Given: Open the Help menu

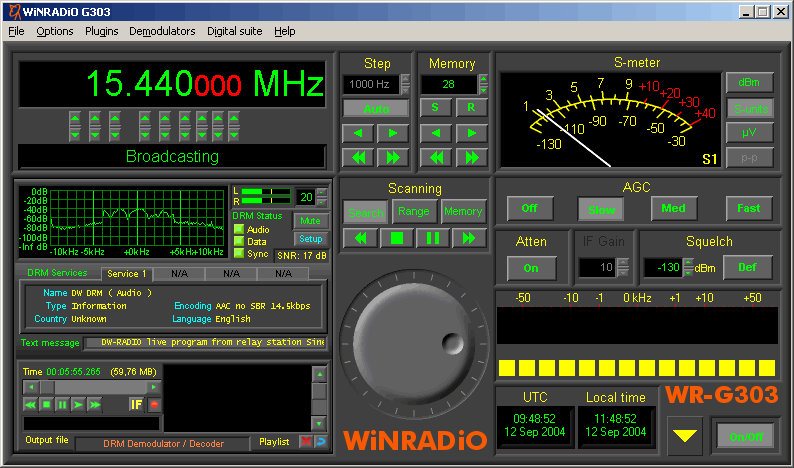Looking at the screenshot, I should (x=285, y=31).
